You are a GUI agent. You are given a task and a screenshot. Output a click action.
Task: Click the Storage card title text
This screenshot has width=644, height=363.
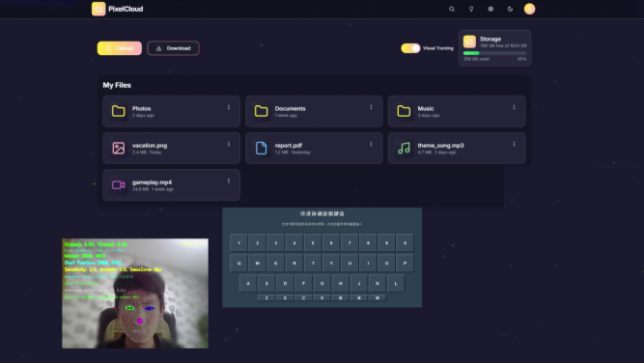(x=490, y=39)
